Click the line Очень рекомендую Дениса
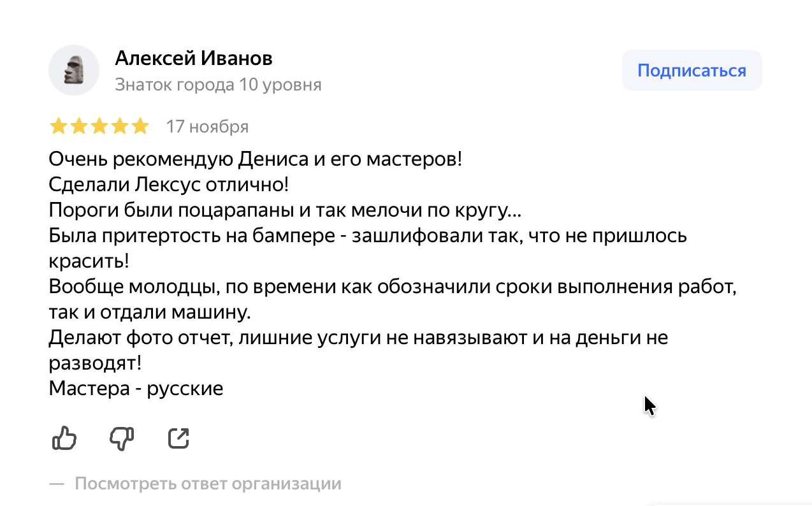Image resolution: width=812 pixels, height=506 pixels. click(x=255, y=159)
